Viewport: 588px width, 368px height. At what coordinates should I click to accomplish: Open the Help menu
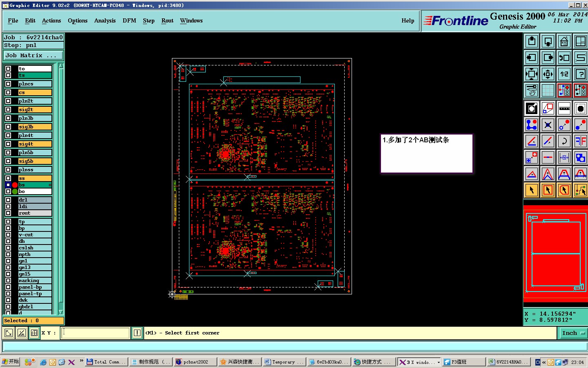click(408, 21)
